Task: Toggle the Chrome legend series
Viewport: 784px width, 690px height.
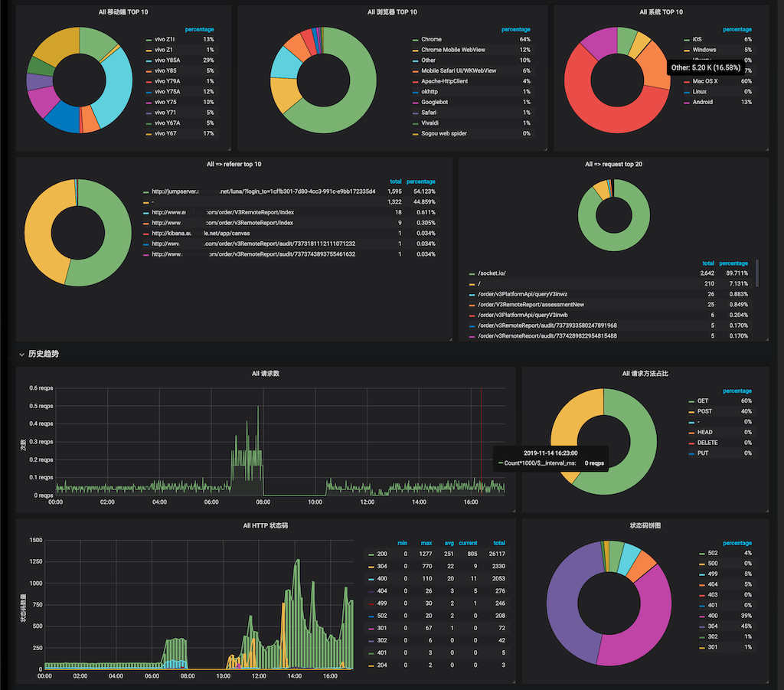Action: pos(431,40)
